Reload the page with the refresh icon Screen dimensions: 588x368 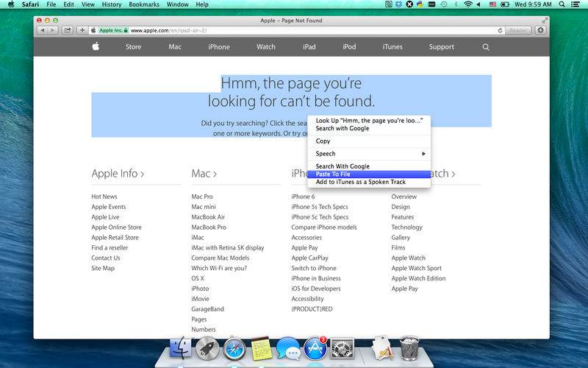click(x=500, y=30)
